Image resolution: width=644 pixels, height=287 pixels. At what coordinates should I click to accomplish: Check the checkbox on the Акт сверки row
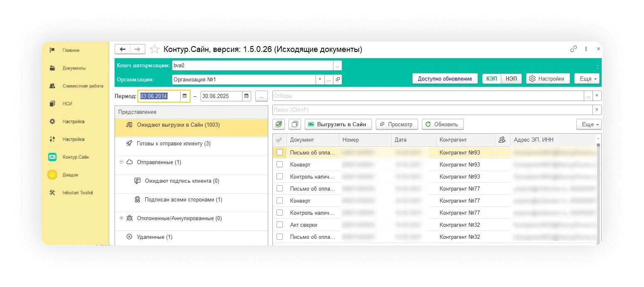[279, 225]
